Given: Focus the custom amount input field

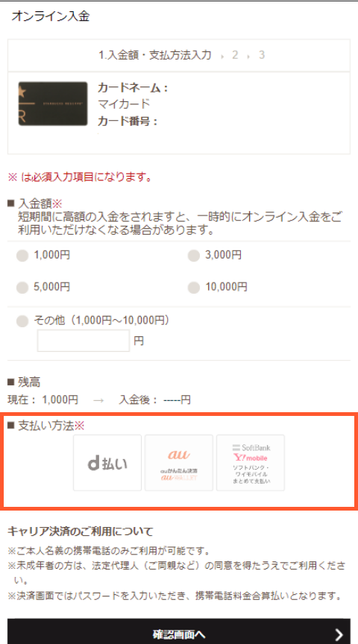Looking at the screenshot, I should tap(84, 341).
